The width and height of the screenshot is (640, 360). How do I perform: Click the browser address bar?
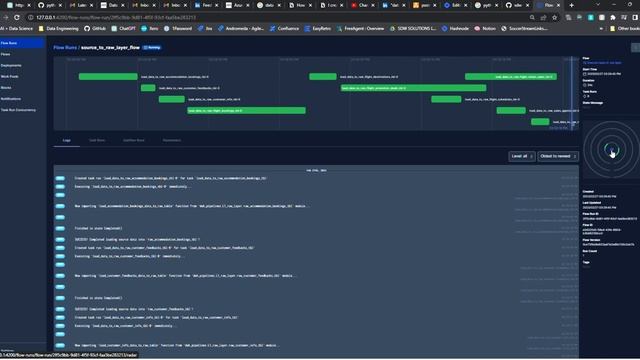click(278, 18)
